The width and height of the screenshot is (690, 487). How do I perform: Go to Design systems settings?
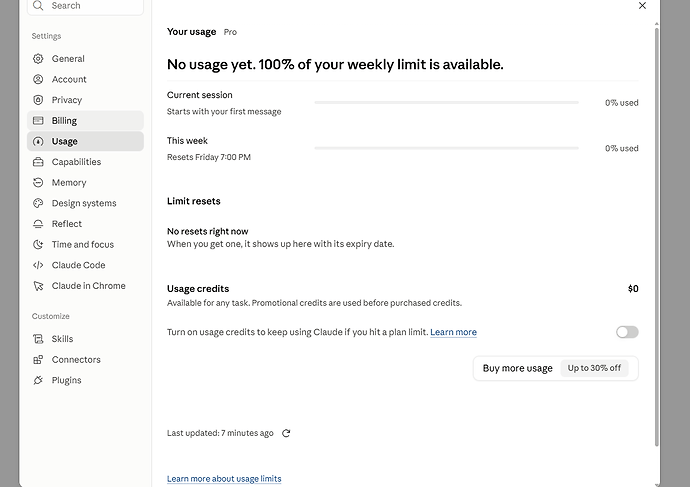[x=85, y=203]
